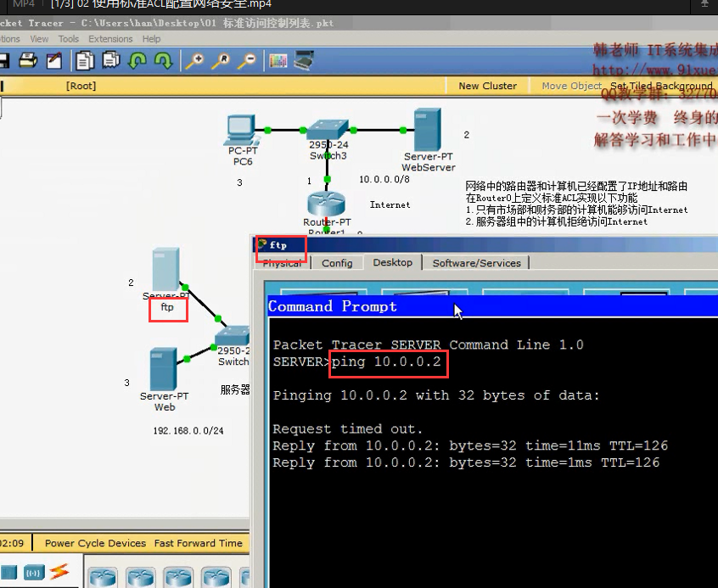Open the Activity Wizard notepad icon

pyautogui.click(x=54, y=61)
